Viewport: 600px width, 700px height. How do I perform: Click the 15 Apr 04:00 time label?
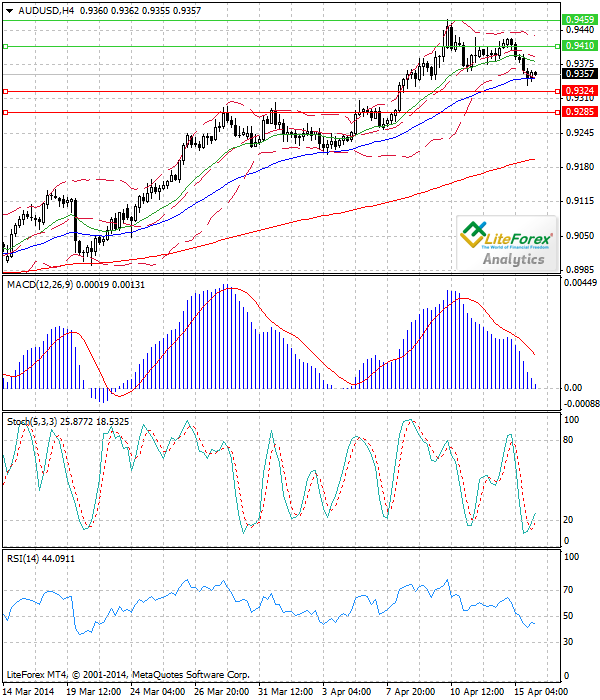coord(540,691)
